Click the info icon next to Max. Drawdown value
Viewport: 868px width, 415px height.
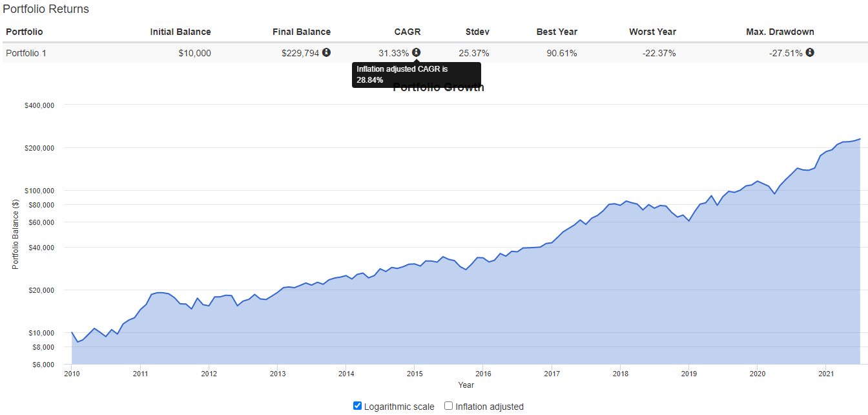click(810, 52)
